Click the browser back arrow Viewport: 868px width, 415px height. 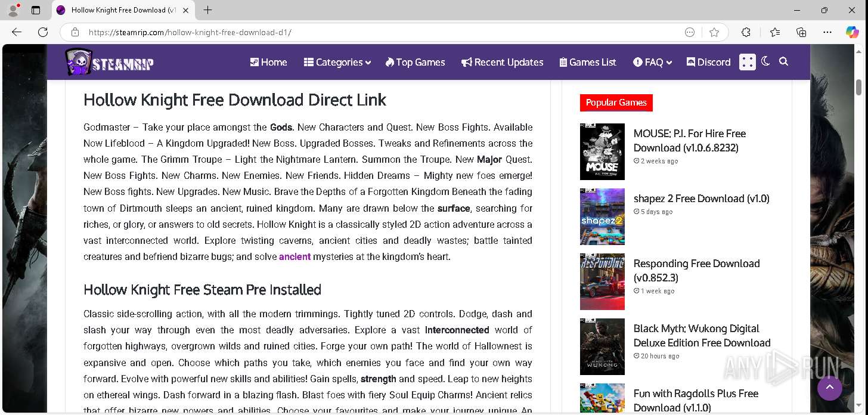coord(17,32)
